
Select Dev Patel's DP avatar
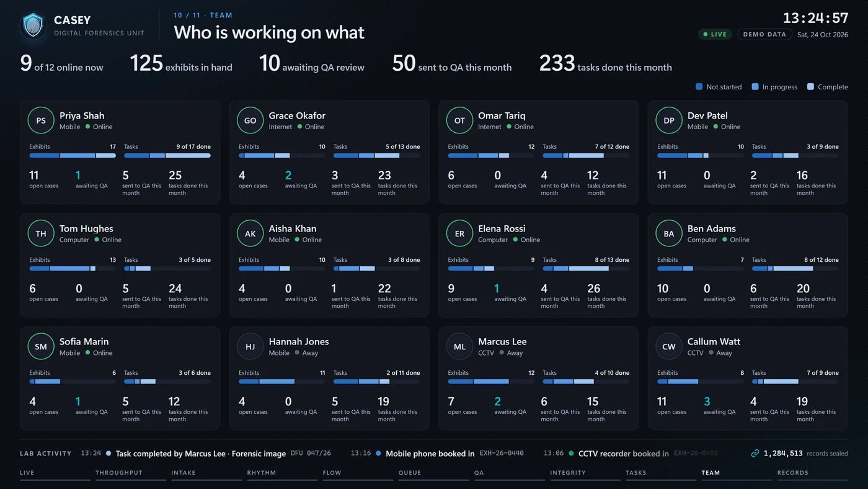[x=669, y=120]
